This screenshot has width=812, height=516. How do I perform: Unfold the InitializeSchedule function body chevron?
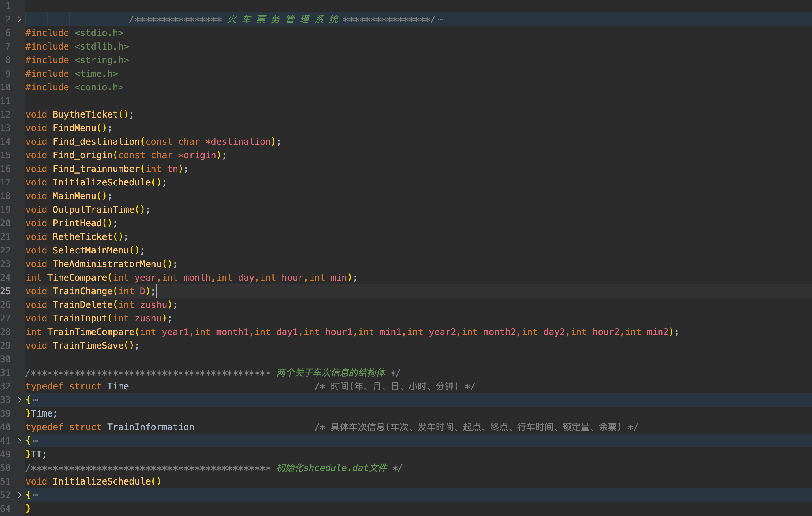tap(19, 495)
